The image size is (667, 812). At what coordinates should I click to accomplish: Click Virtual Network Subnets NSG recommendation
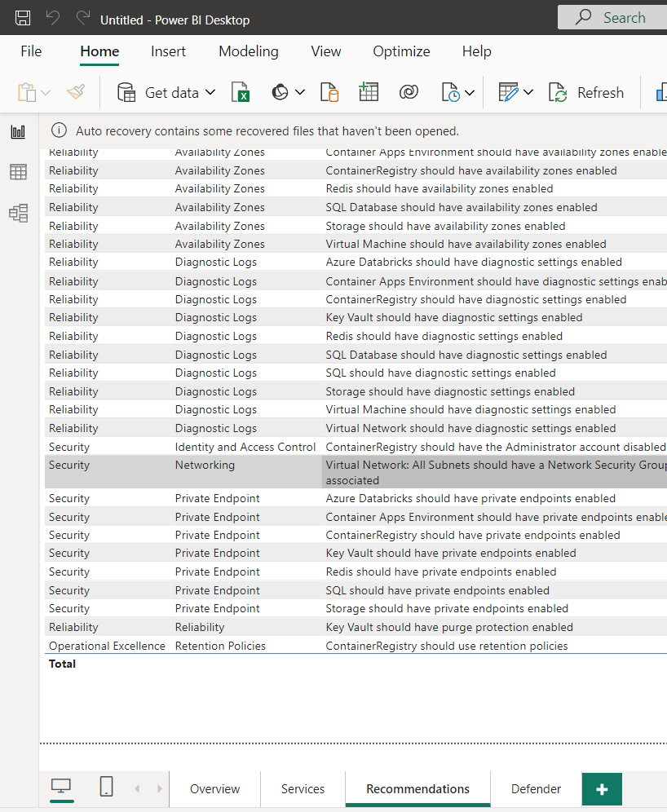pyautogui.click(x=496, y=472)
